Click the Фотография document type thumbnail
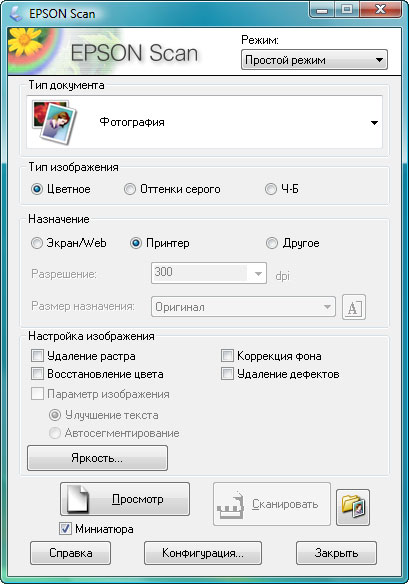409x584 pixels. click(54, 122)
